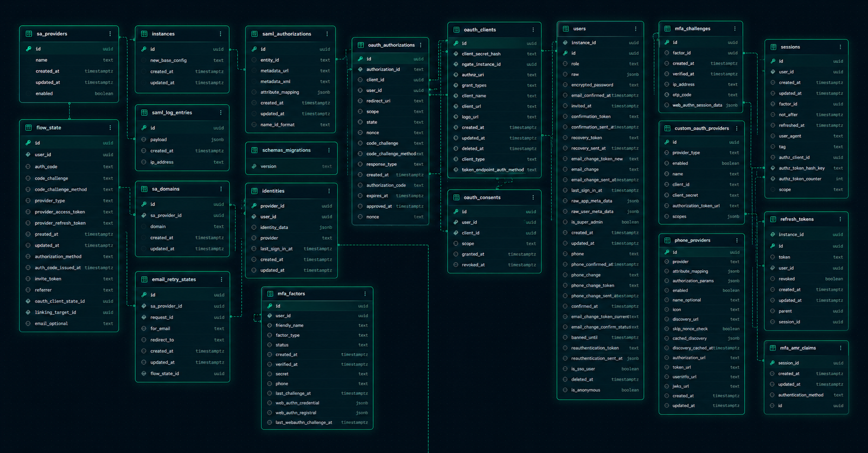Image resolution: width=868 pixels, height=453 pixels.
Task: Click skip_nonce_check column in phone_providers
Action: point(701,329)
